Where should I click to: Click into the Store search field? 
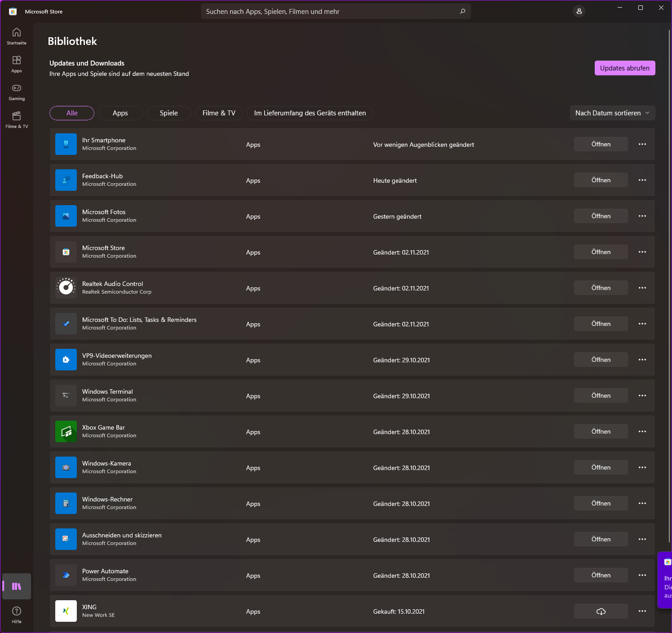point(328,11)
